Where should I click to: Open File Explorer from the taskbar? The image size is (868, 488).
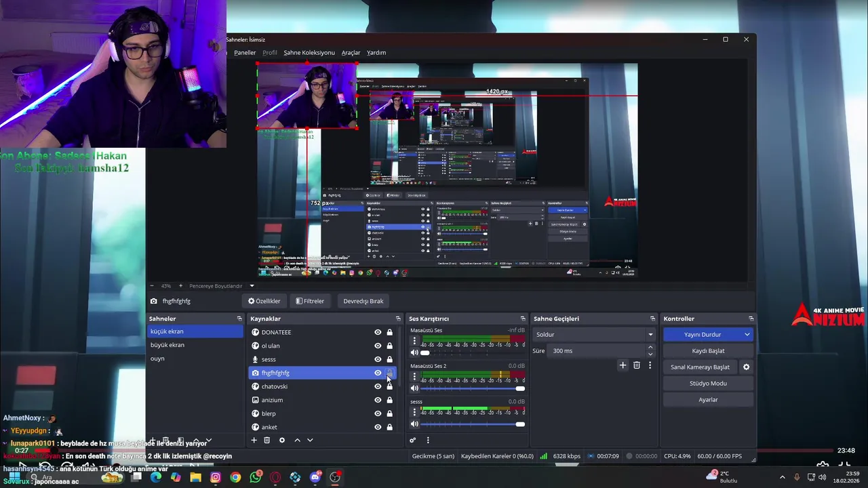coord(195,477)
